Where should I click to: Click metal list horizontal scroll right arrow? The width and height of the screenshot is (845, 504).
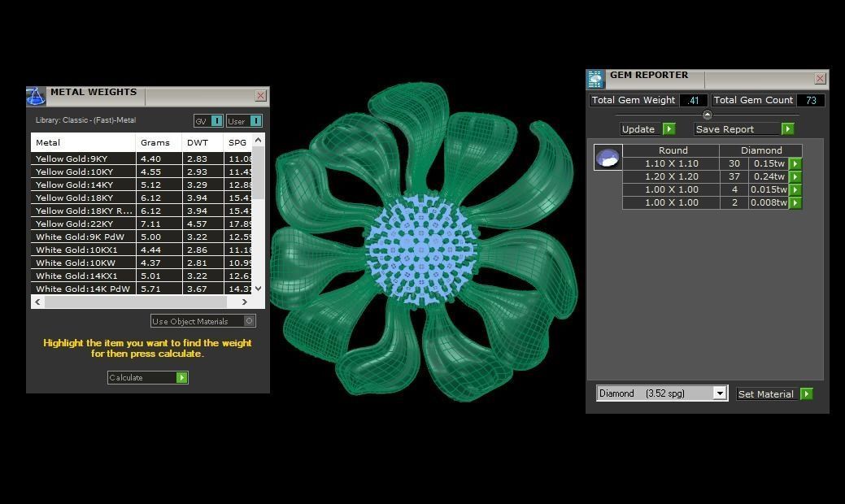[245, 302]
